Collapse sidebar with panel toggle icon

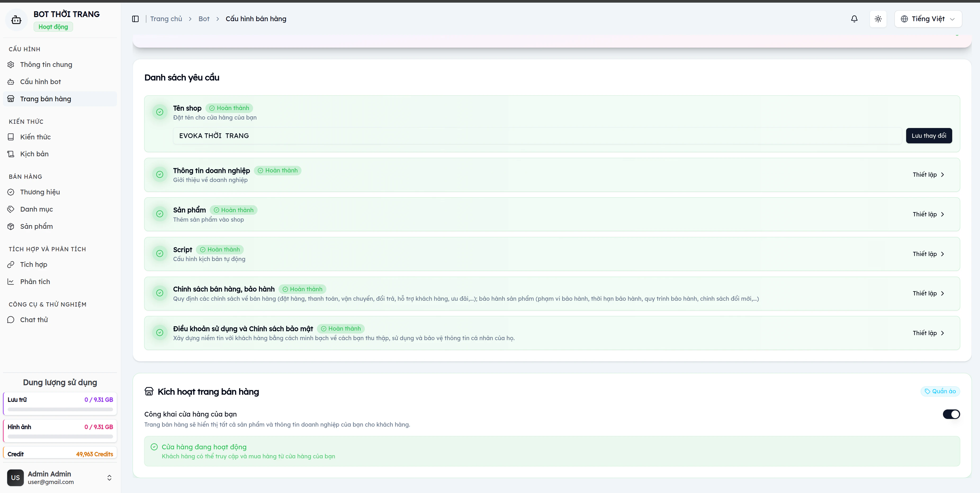pyautogui.click(x=136, y=19)
